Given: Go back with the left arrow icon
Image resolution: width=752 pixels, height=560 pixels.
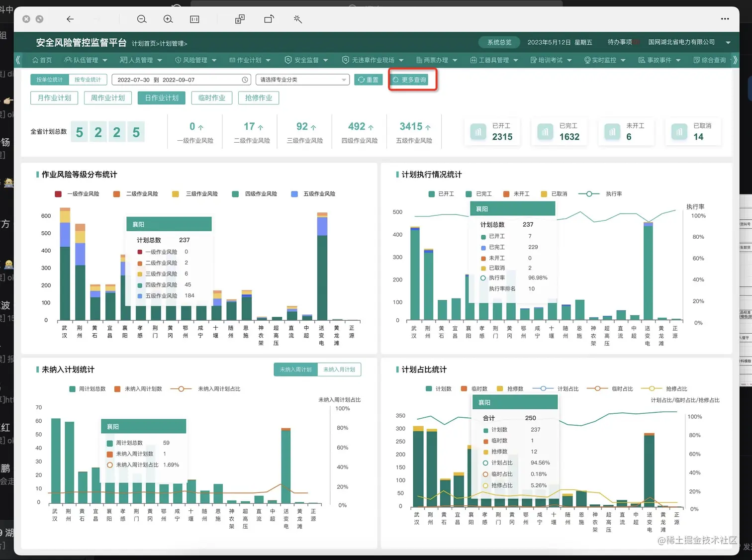Looking at the screenshot, I should (70, 19).
